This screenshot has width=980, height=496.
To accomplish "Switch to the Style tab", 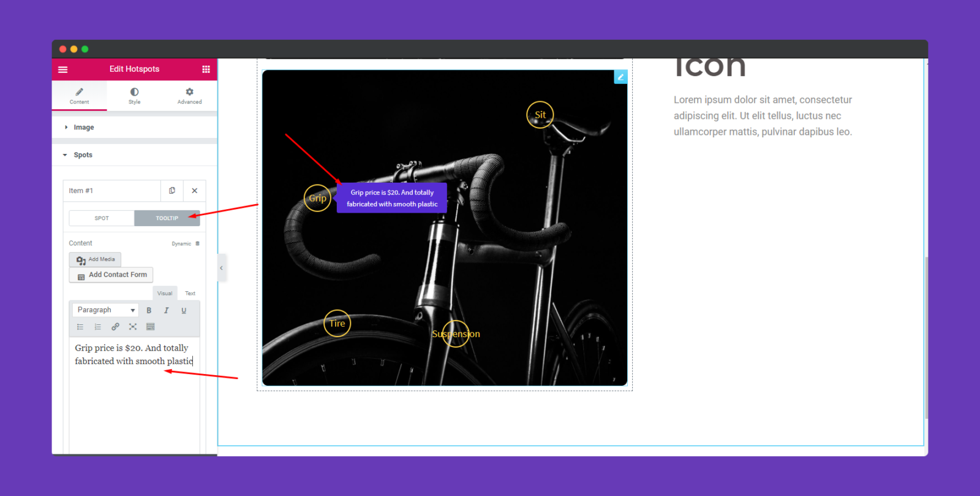I will [134, 96].
